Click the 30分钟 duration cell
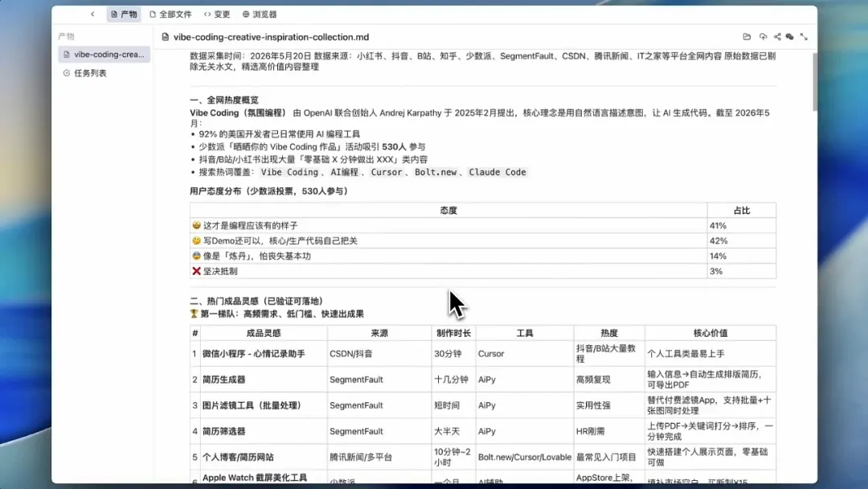This screenshot has height=489, width=868. [453, 353]
